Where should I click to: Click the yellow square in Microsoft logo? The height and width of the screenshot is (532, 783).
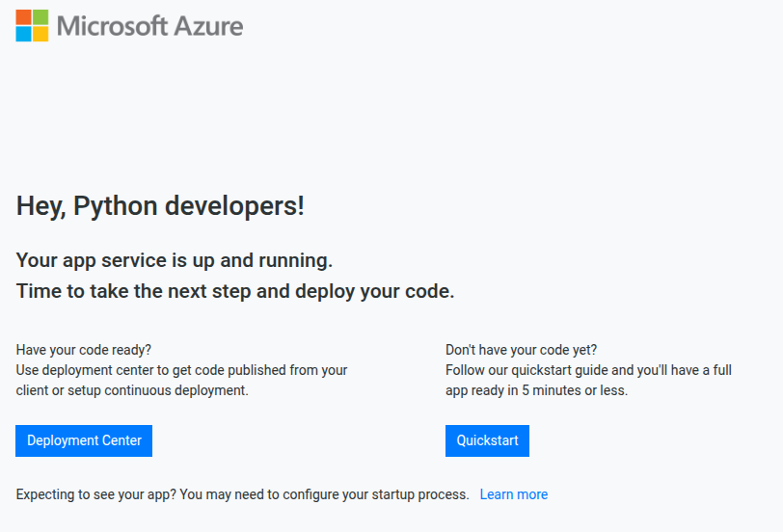(40, 35)
